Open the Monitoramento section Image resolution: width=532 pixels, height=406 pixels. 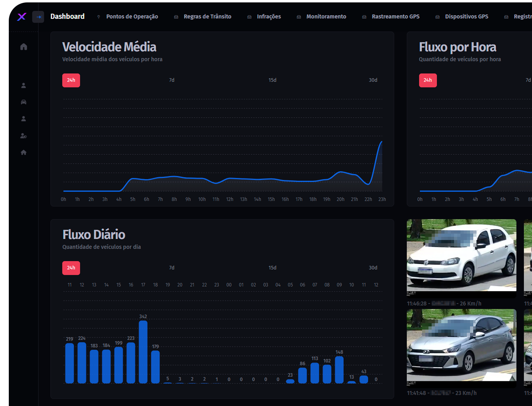tap(326, 17)
